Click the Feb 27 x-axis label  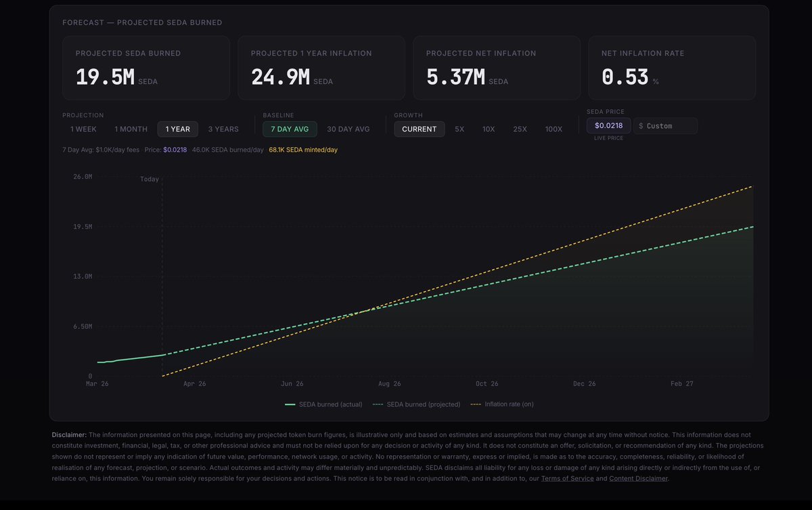tap(681, 384)
